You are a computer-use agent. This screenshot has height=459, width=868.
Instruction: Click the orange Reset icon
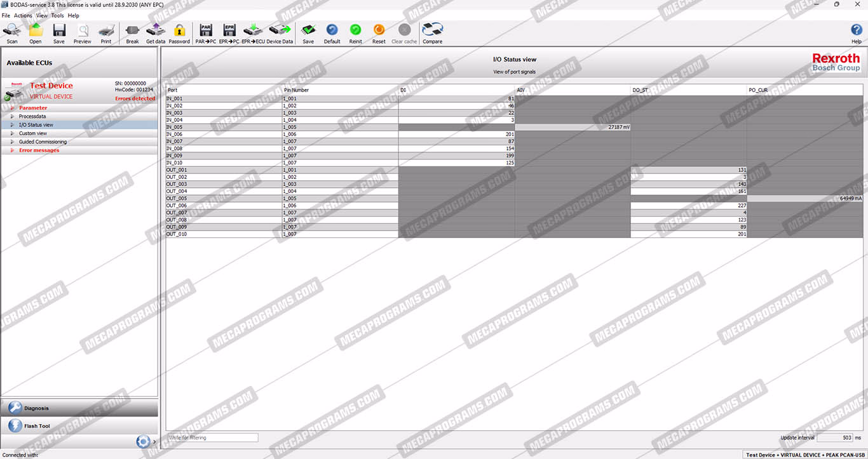pos(379,32)
